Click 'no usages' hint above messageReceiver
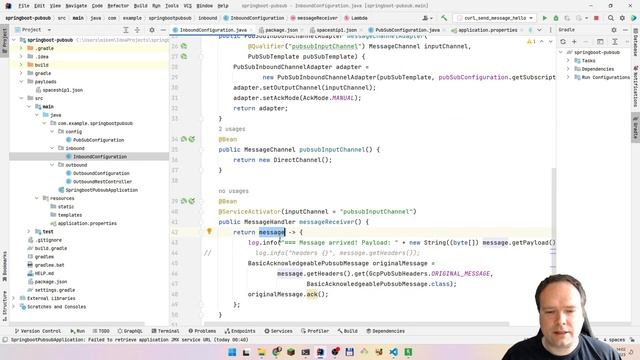This screenshot has width=640, height=360. click(233, 191)
